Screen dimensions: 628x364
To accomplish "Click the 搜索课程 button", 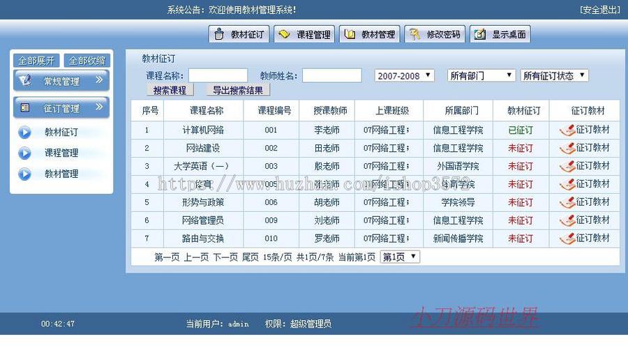I will (170, 90).
